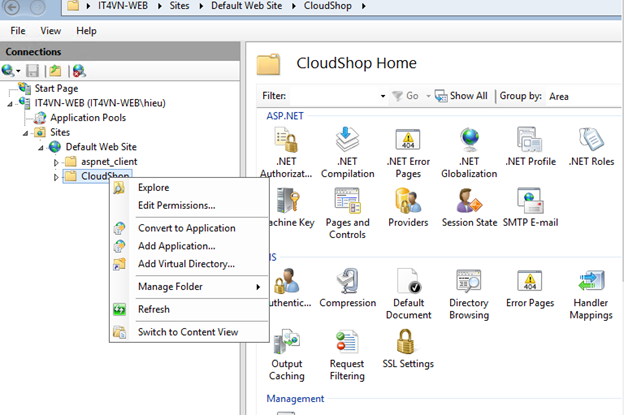Open the Filter combo box dropdown
The width and height of the screenshot is (624, 415).
(383, 96)
